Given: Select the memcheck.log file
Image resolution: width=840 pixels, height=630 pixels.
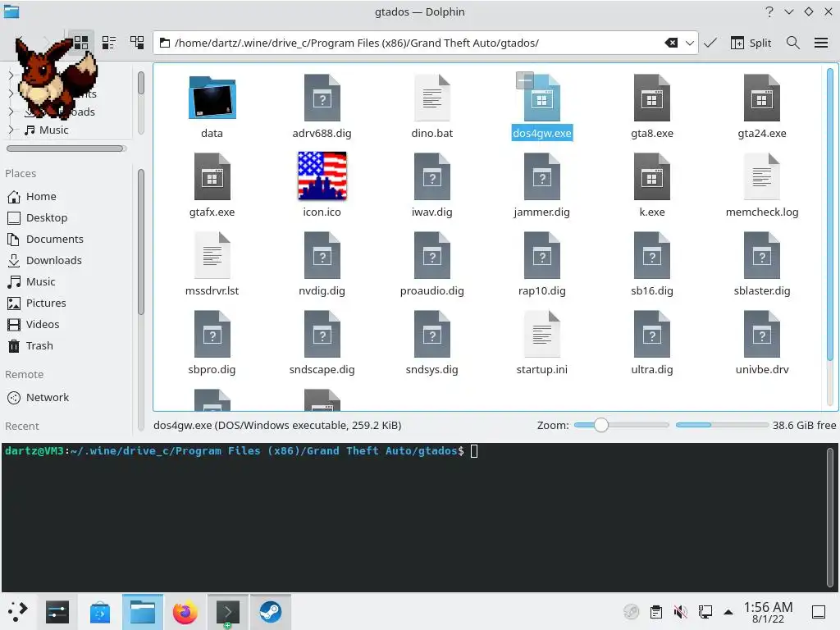Looking at the screenshot, I should (762, 185).
